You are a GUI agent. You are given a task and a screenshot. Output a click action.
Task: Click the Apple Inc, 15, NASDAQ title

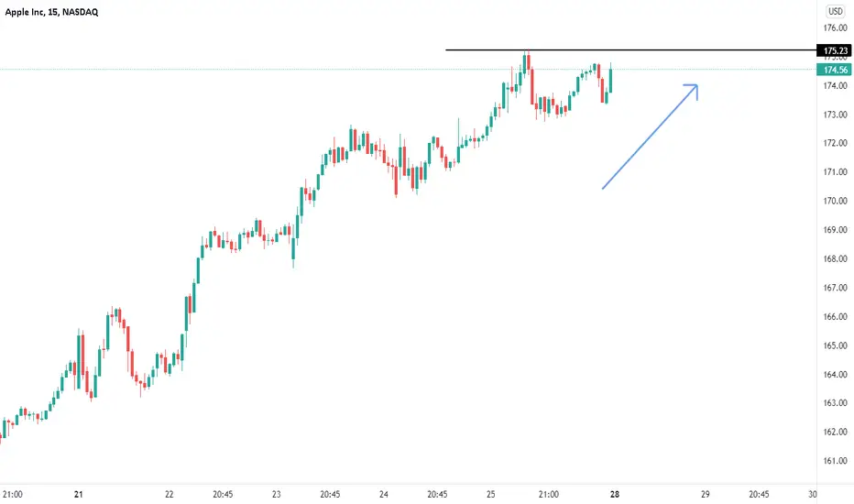[x=51, y=12]
